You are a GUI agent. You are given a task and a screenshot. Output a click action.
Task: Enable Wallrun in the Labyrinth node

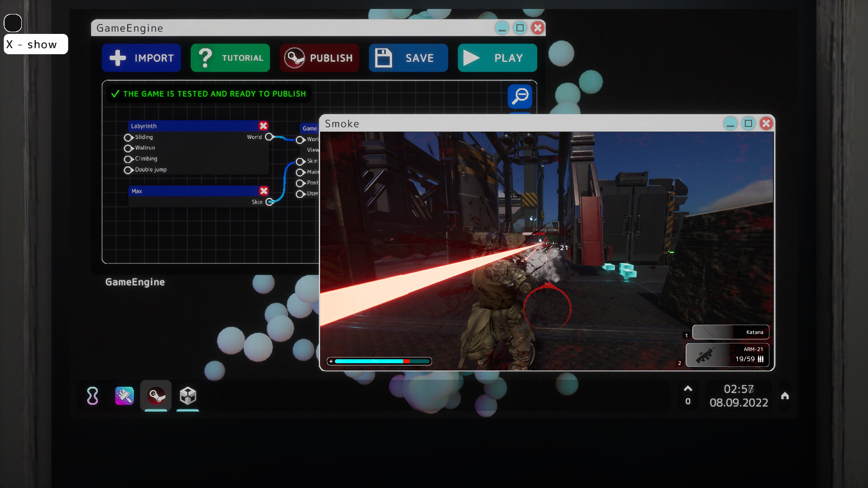(x=128, y=148)
